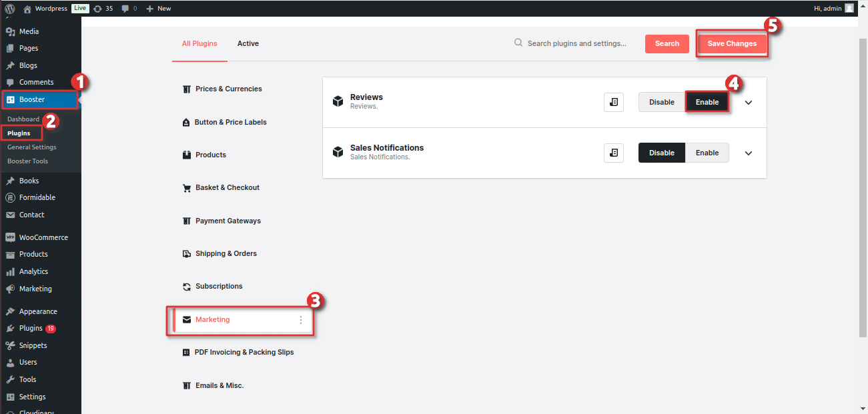Open the Wordpress site home icon
Image resolution: width=868 pixels, height=414 pixels.
point(27,9)
